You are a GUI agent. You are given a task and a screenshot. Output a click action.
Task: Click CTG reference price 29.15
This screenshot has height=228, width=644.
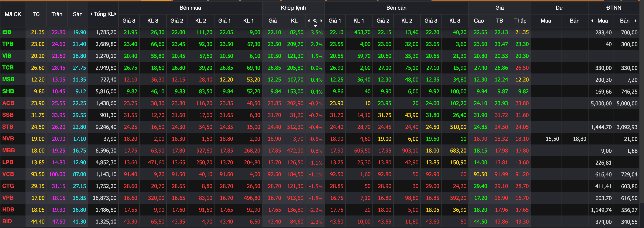38,186
